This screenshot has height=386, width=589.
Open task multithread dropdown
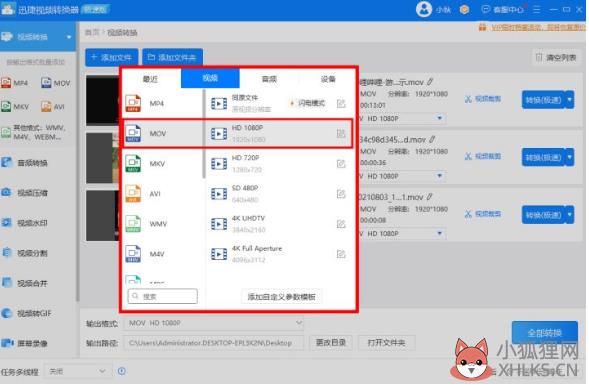click(78, 371)
